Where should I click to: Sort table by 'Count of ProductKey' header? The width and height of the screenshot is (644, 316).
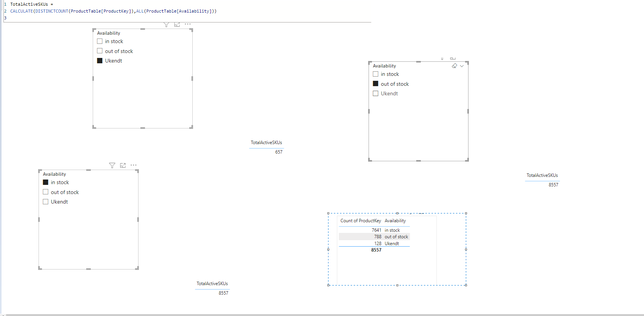coord(361,221)
